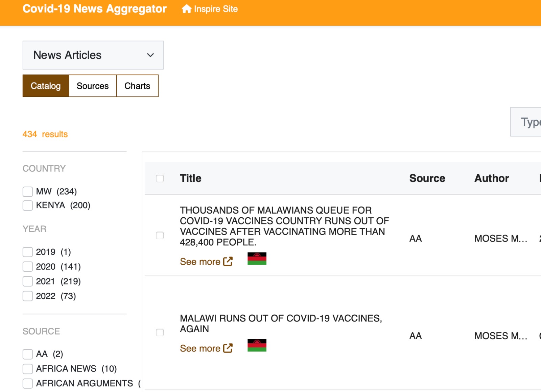This screenshot has height=392, width=541.
Task: Switch to the Charts tab
Action: click(x=137, y=86)
